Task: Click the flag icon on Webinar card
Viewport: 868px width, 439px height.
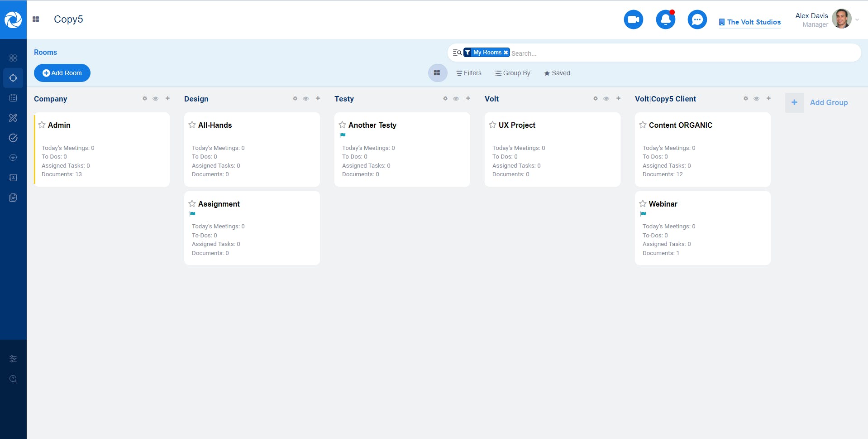Action: click(643, 214)
